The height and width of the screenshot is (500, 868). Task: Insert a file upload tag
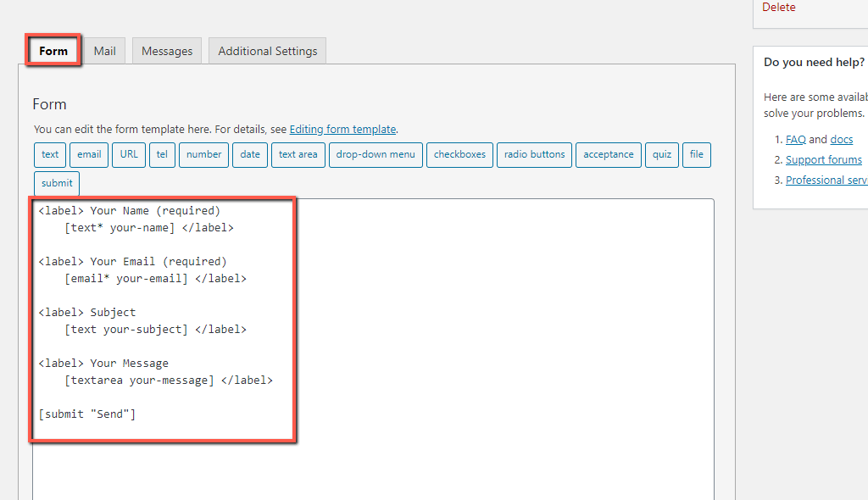click(697, 154)
